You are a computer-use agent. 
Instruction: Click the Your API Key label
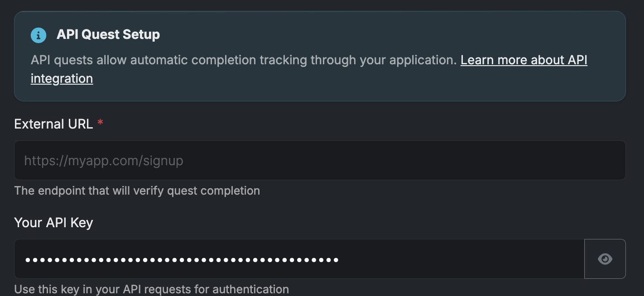click(53, 223)
